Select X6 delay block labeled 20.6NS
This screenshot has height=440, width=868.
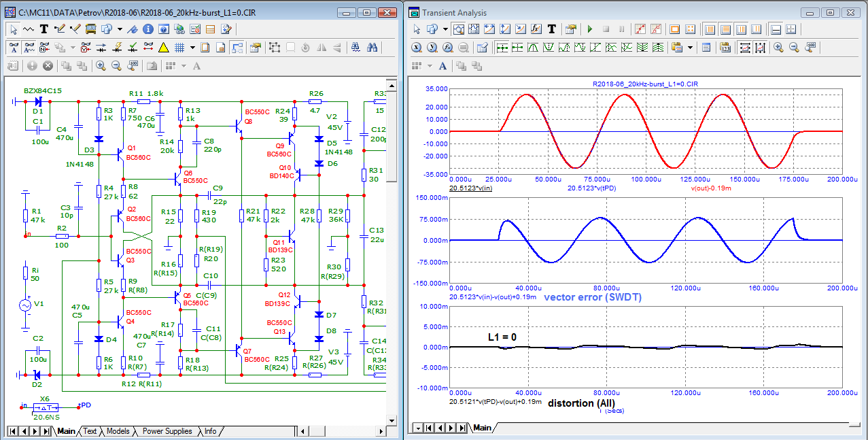pyautogui.click(x=45, y=409)
